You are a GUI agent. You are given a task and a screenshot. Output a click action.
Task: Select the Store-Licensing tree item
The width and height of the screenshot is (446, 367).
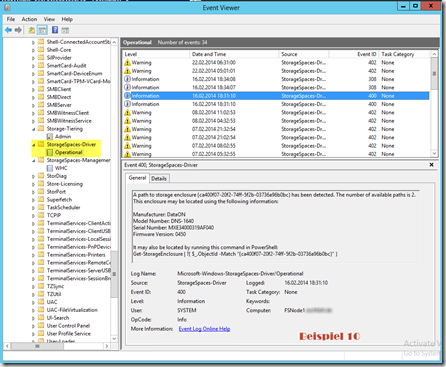coord(65,184)
